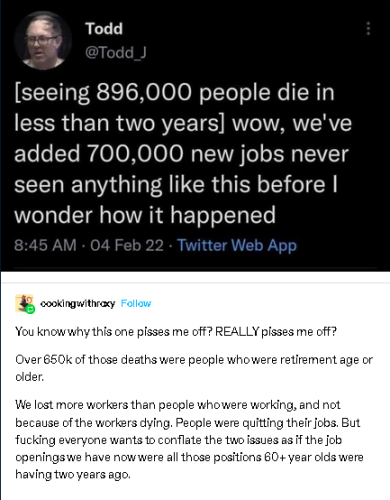390x500 pixels.
Task: Click the 'REALLY pisses me off' paragraph
Action: click(x=176, y=332)
